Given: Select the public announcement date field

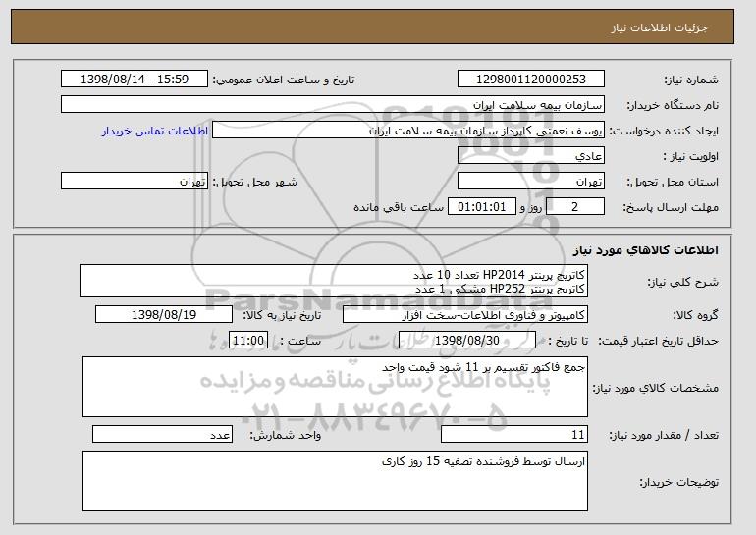Looking at the screenshot, I should click(135, 80).
